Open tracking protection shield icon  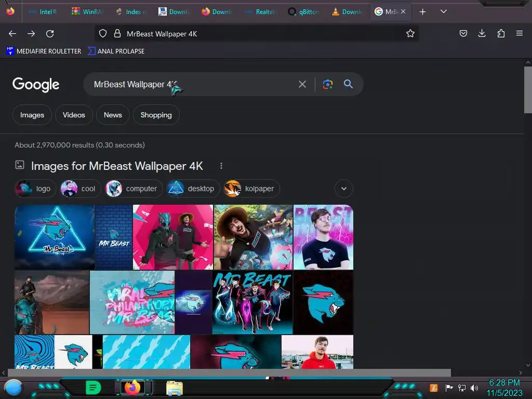(103, 34)
